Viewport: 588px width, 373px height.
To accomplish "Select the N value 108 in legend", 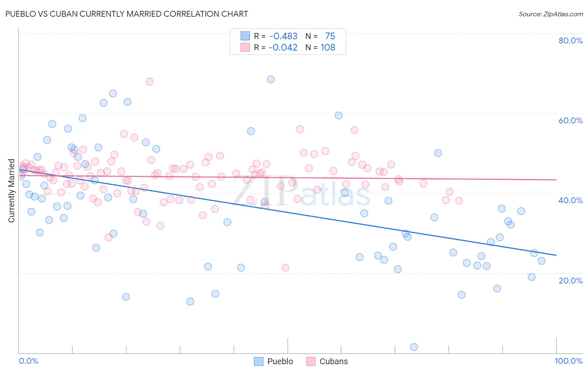I will coord(328,47).
